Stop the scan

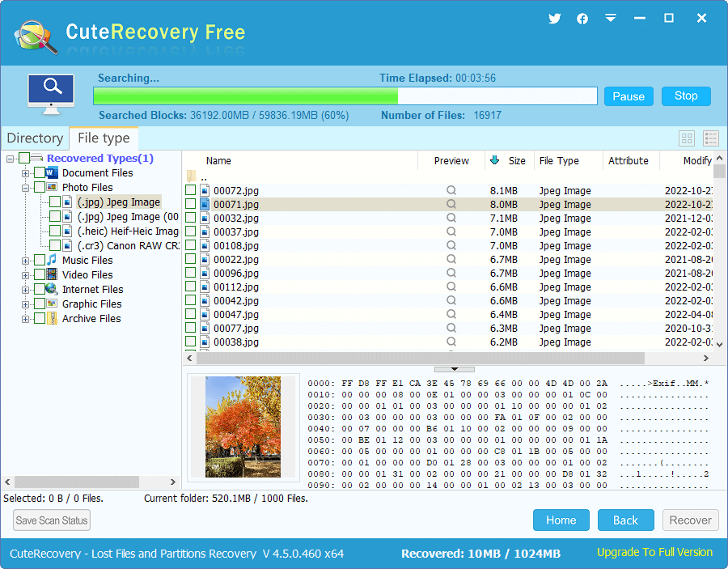pyautogui.click(x=686, y=96)
